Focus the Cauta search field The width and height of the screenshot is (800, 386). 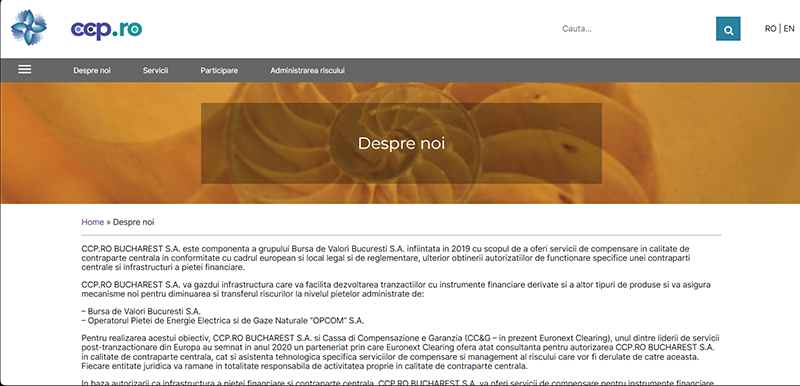(x=635, y=29)
